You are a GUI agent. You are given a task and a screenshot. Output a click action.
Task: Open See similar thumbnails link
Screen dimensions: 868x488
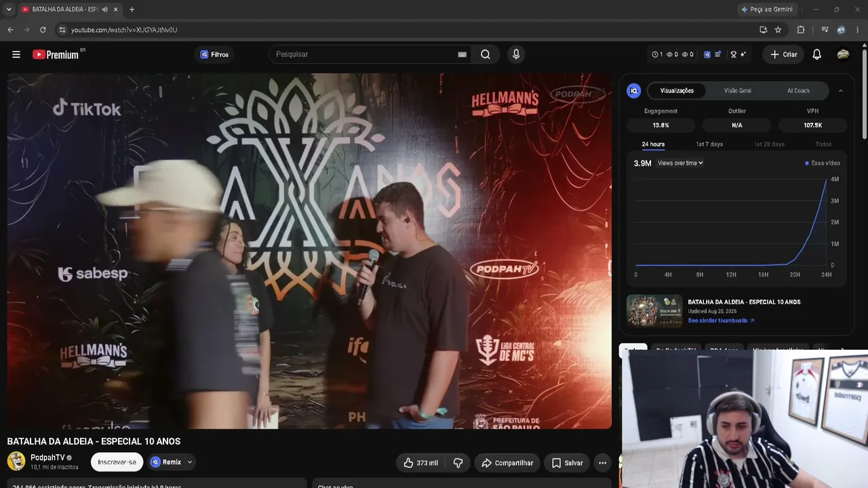pyautogui.click(x=721, y=321)
